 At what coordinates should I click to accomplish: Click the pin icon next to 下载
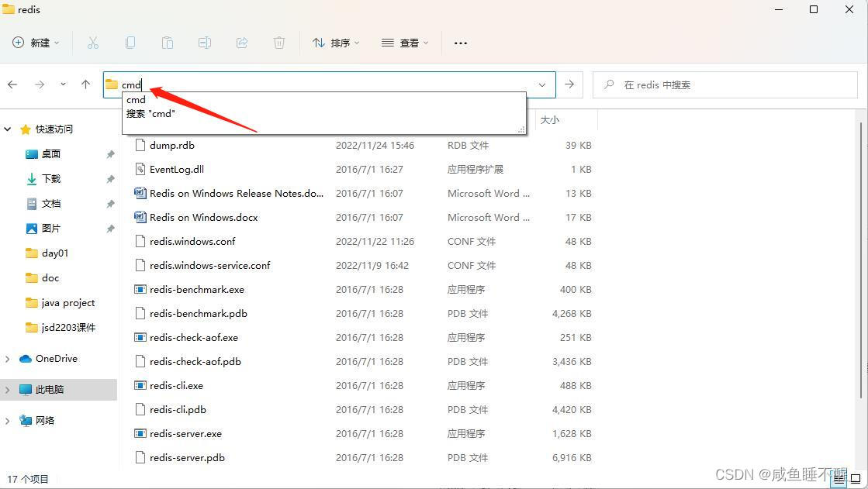[110, 179]
